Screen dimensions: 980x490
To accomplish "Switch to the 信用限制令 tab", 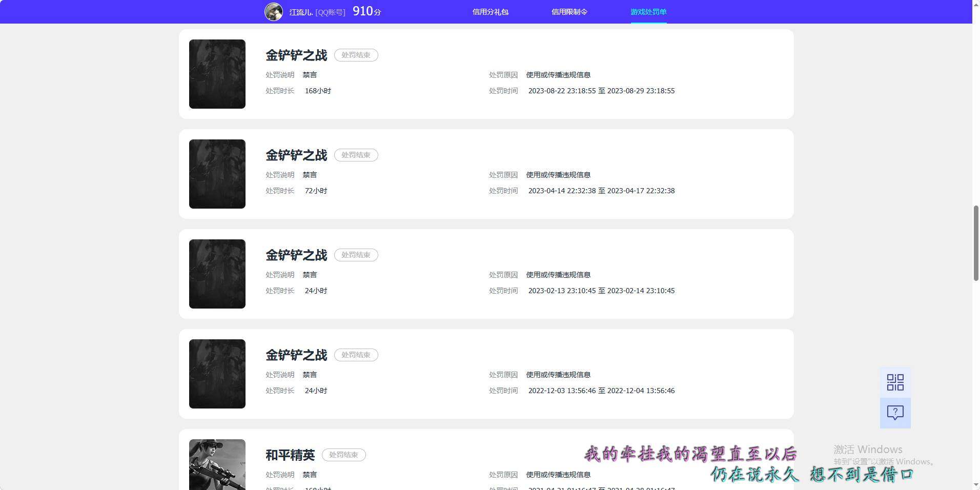I will (x=569, y=12).
